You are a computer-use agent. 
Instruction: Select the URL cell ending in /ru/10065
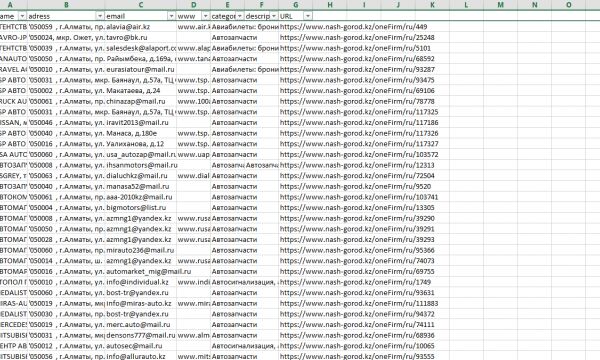click(x=296, y=346)
